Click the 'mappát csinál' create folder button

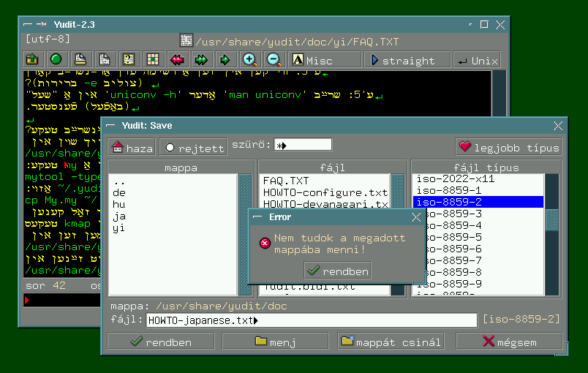coord(391,342)
